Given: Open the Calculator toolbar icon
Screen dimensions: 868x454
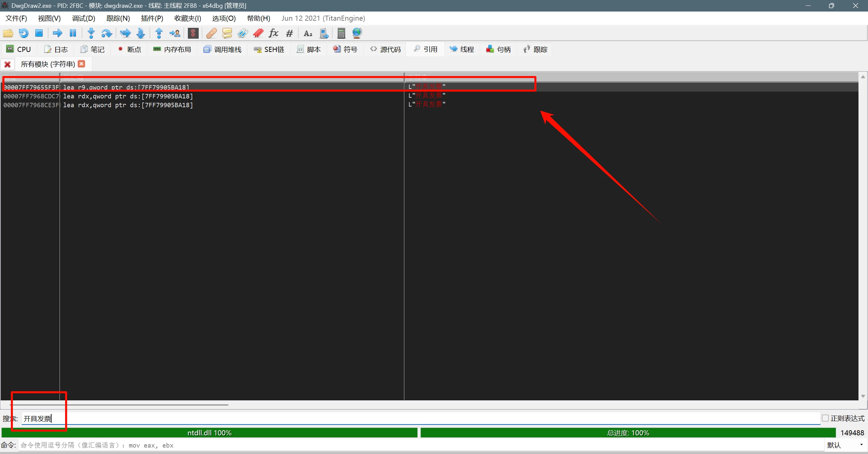Looking at the screenshot, I should tap(341, 33).
